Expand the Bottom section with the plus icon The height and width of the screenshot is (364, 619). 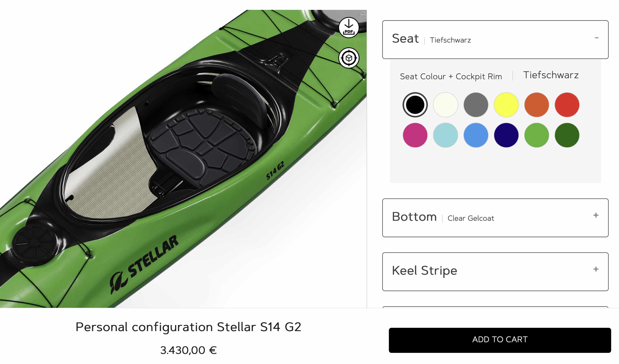pos(596,215)
